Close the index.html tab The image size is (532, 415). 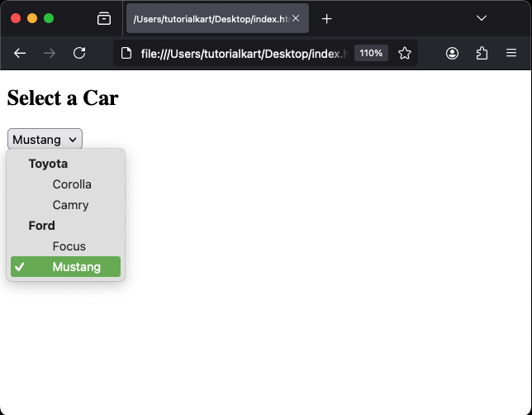[296, 18]
